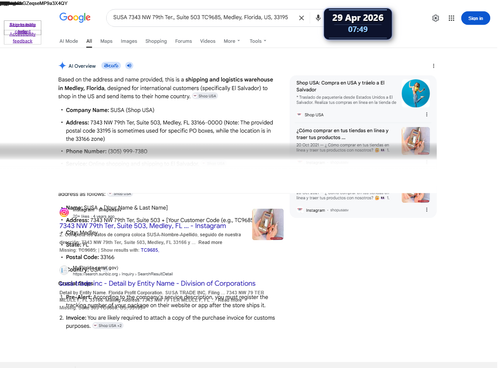Open the Videos tab
This screenshot has width=500, height=368.
coord(208,41)
